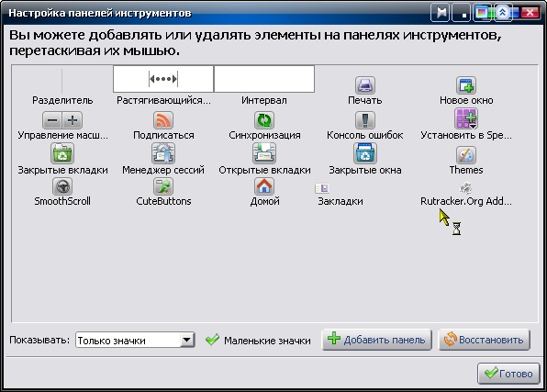Click the zoom out minus button
The height and width of the screenshot is (392, 547).
(x=52, y=120)
